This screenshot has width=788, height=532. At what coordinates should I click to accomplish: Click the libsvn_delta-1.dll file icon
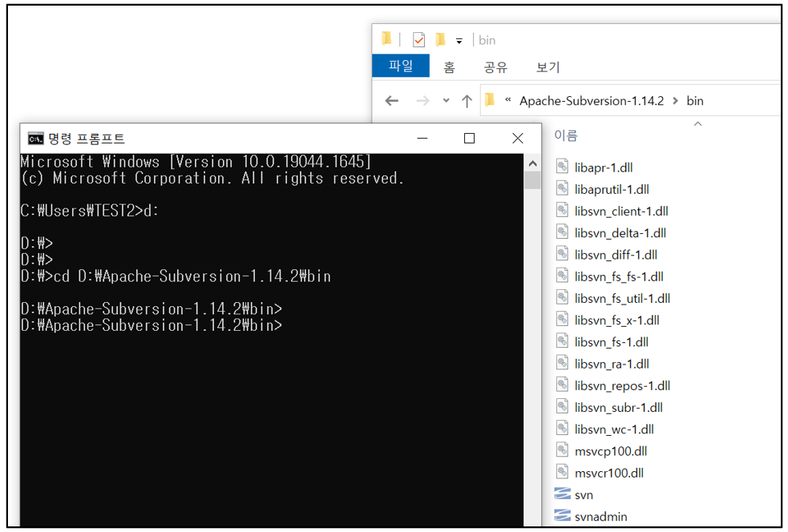coord(563,232)
